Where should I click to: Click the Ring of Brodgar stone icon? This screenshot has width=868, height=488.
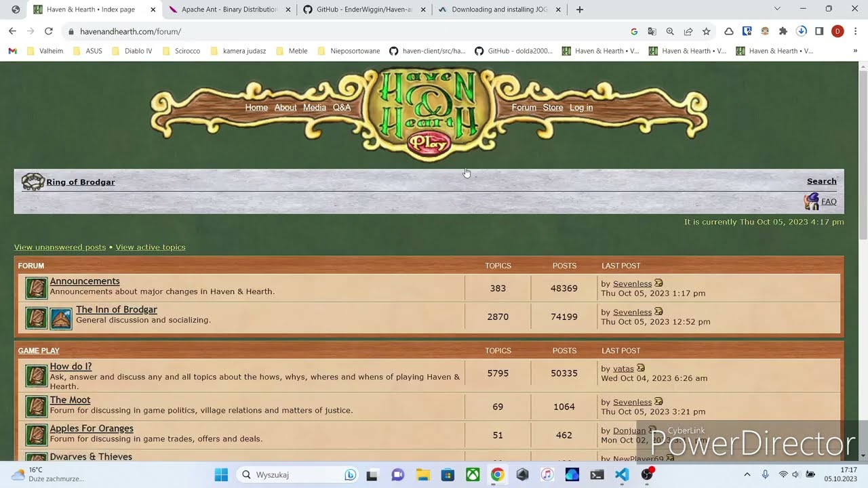33,182
